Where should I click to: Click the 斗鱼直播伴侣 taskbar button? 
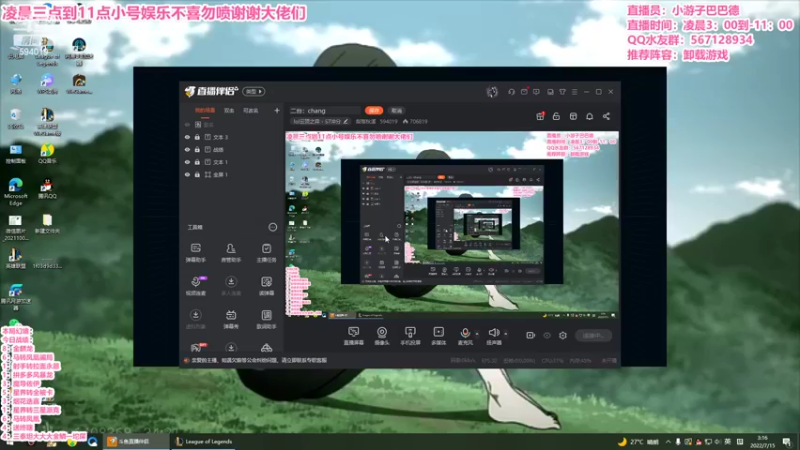(135, 441)
